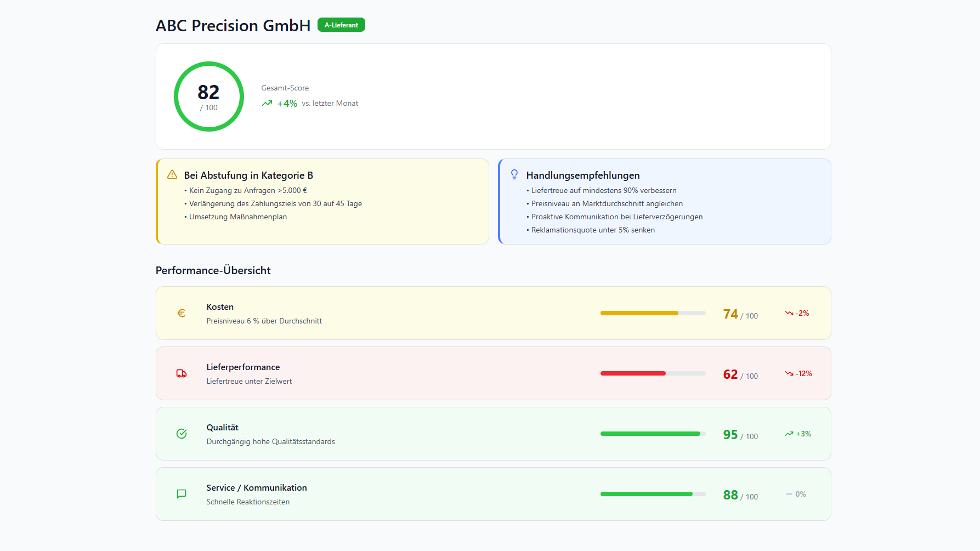Click the lightbulb icon beside Handlungsempfehlungen

514,175
